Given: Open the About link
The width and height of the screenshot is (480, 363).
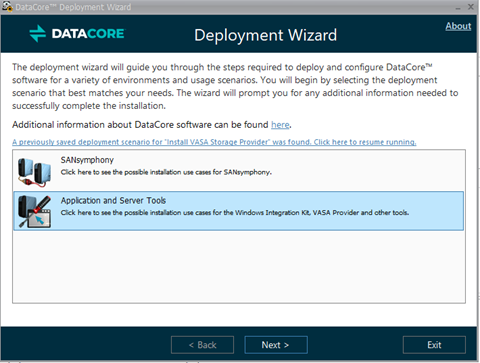Looking at the screenshot, I should point(458,26).
